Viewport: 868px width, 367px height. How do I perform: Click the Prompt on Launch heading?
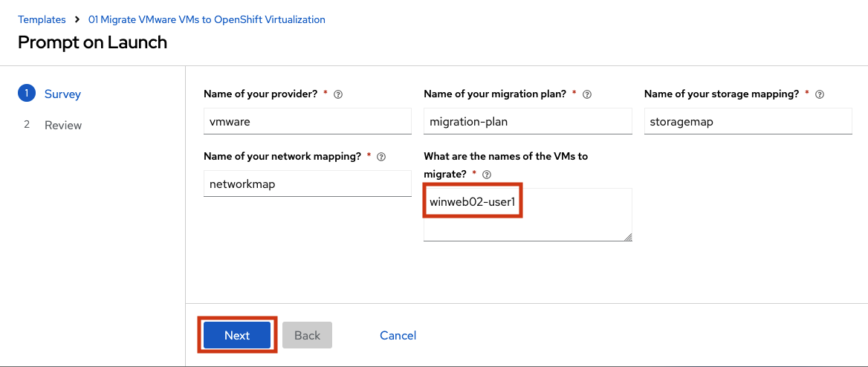tap(92, 42)
